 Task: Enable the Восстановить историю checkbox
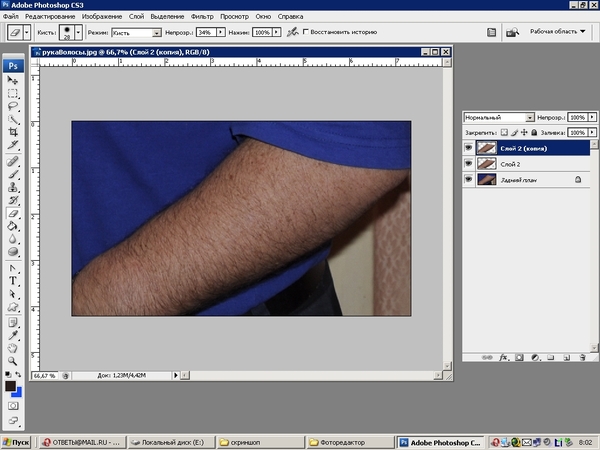[x=307, y=32]
